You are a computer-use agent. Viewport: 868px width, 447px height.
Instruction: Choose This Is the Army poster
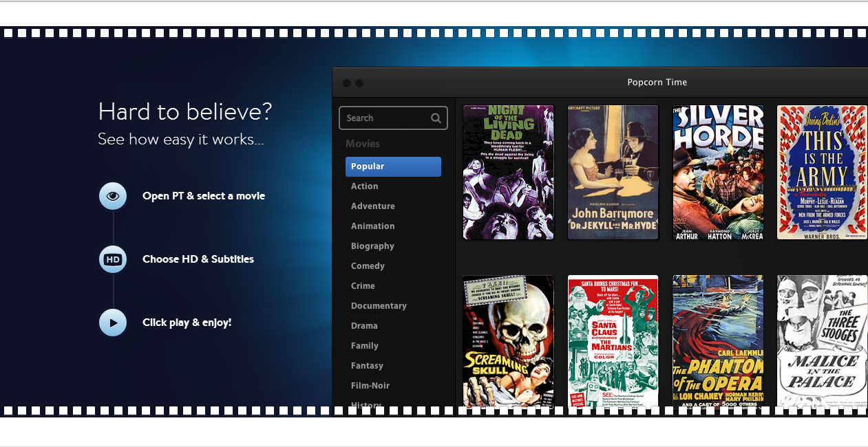click(x=822, y=172)
